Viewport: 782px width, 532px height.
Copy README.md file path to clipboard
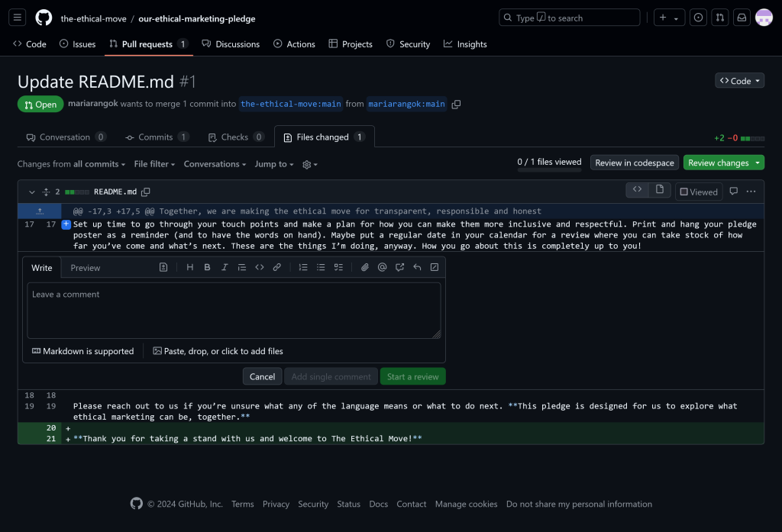pyautogui.click(x=146, y=192)
